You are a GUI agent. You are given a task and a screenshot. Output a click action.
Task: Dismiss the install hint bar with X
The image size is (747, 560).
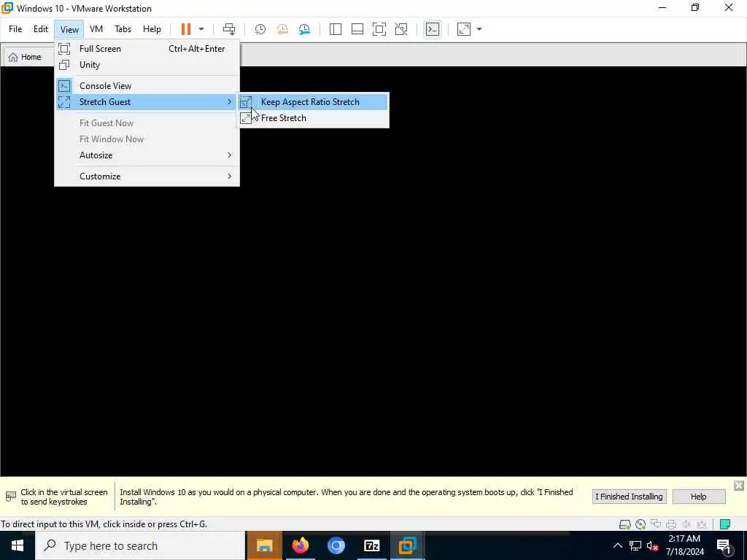click(739, 485)
